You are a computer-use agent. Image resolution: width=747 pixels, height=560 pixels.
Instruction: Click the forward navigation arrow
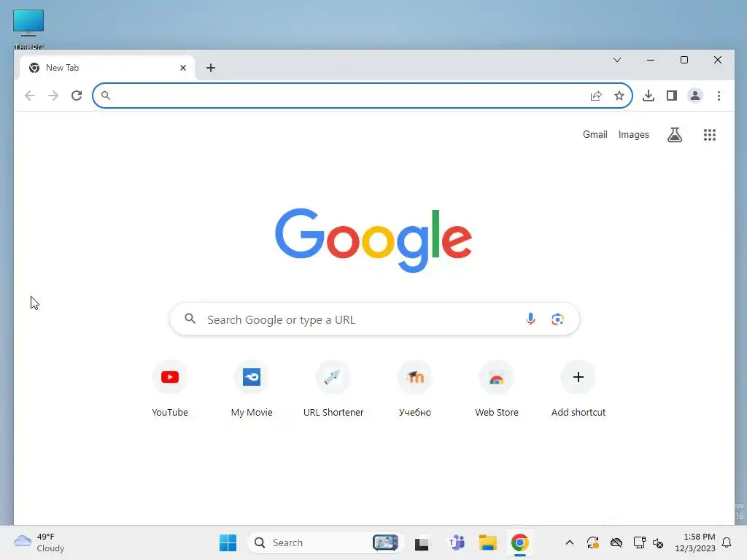pyautogui.click(x=53, y=96)
